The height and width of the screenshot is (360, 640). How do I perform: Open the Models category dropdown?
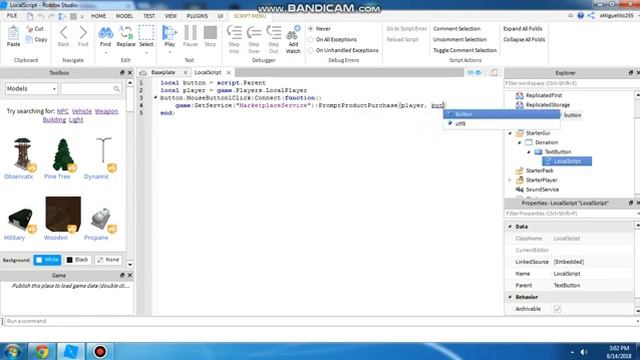(x=31, y=89)
